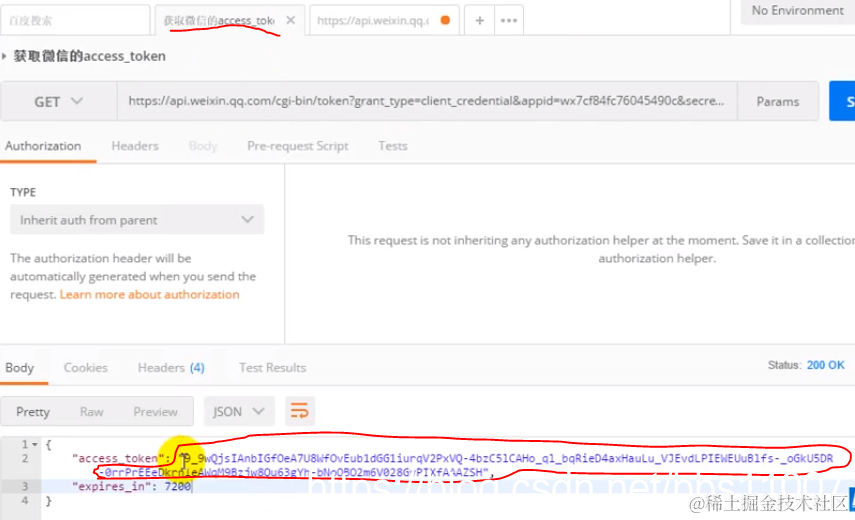The width and height of the screenshot is (855, 520).
Task: Close the 获取微信的access_token tab
Action: (x=291, y=20)
